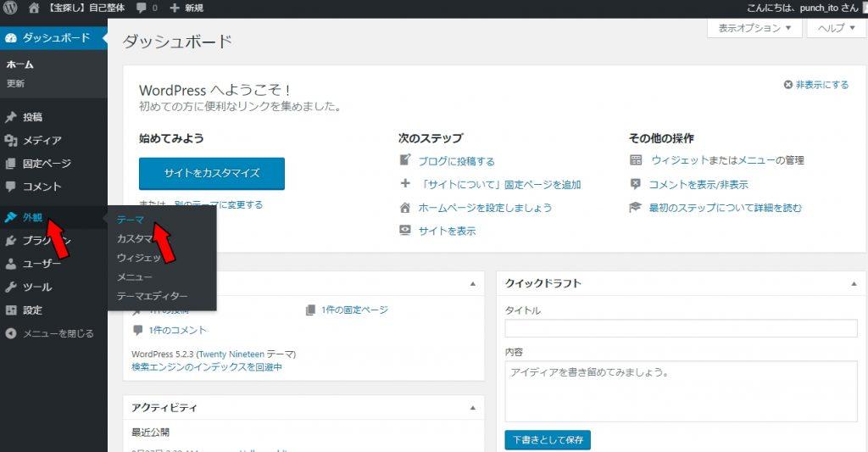Click the edit icon beside ブログに投稿する

405,160
